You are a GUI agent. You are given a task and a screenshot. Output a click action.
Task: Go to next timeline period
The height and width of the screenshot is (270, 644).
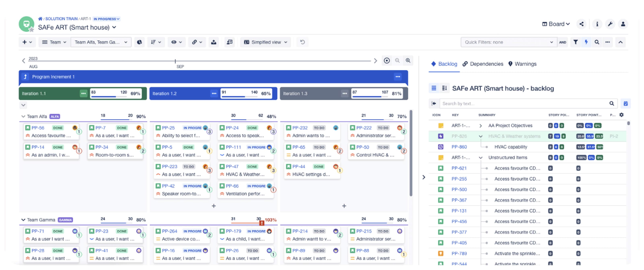(x=375, y=61)
